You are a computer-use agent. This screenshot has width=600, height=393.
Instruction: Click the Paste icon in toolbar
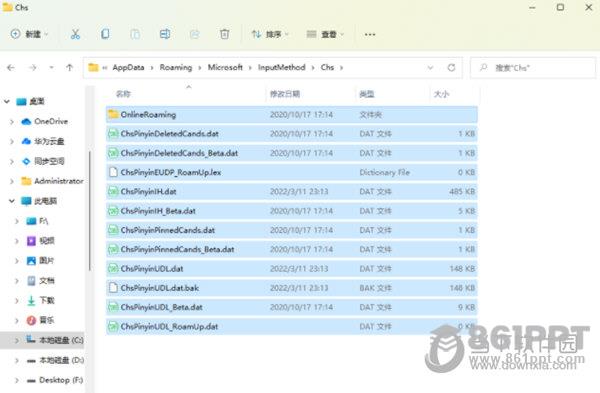point(135,34)
